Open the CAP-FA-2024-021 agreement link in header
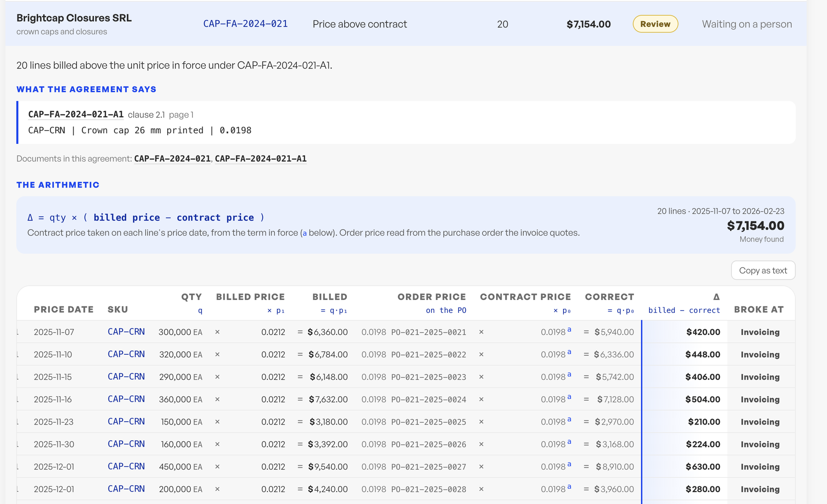827x504 pixels. (x=245, y=24)
